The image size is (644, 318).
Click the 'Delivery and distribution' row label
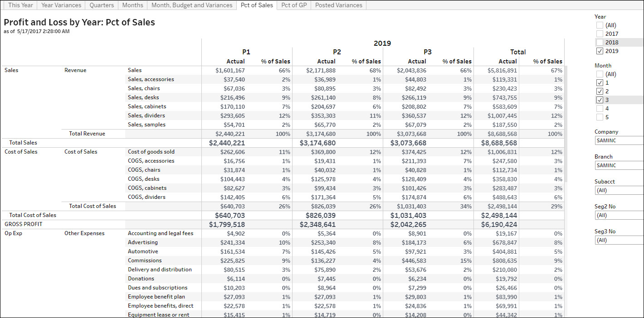click(160, 270)
